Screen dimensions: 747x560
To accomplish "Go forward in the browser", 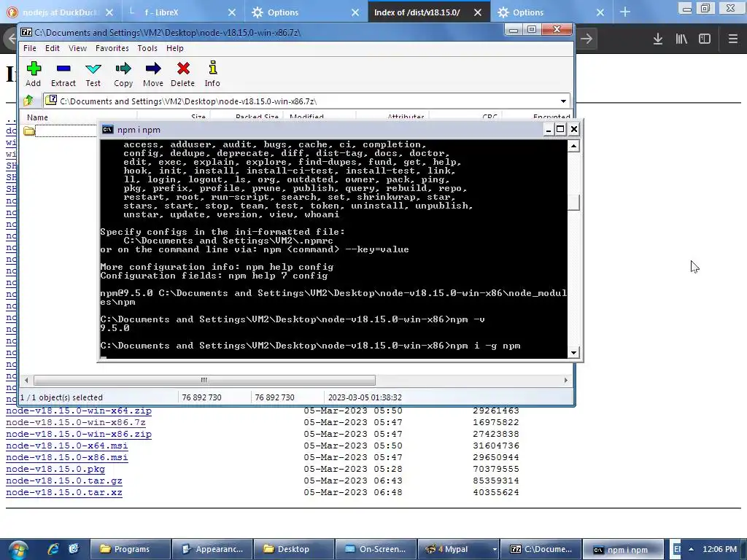I will tap(587, 39).
